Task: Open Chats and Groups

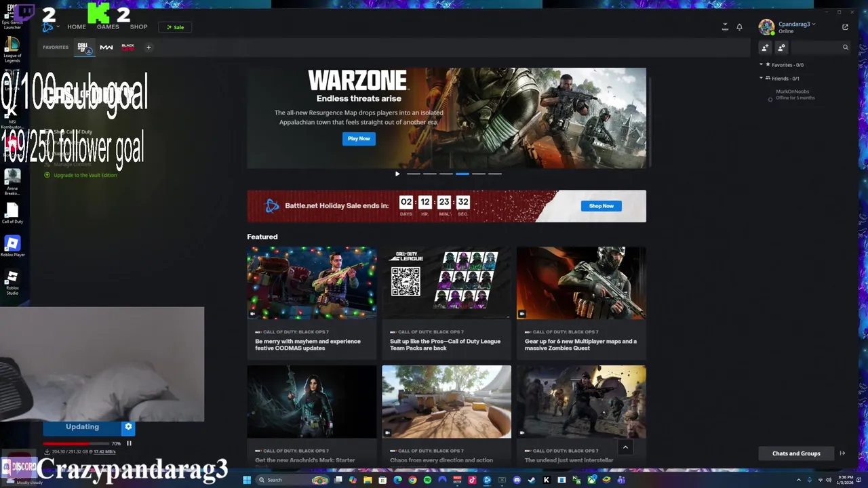Action: click(796, 453)
